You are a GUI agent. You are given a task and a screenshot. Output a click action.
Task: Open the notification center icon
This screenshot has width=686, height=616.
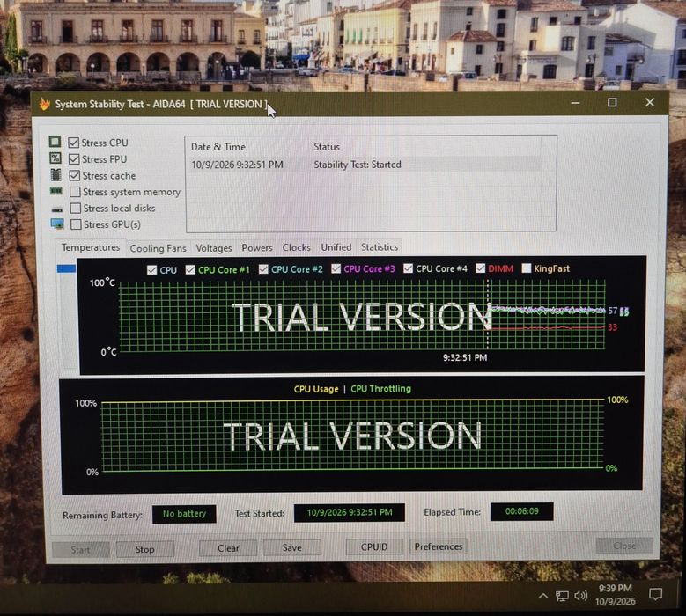(655, 594)
